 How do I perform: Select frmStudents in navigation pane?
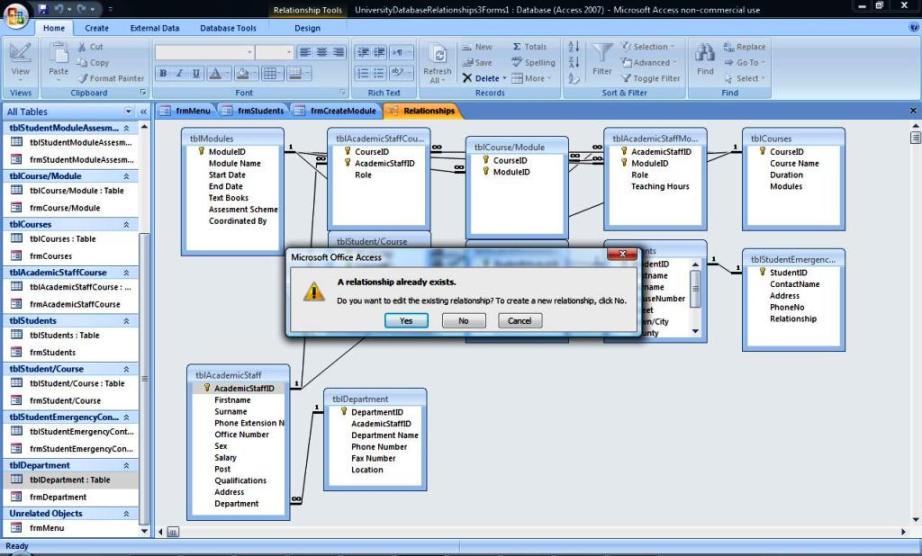(71, 352)
